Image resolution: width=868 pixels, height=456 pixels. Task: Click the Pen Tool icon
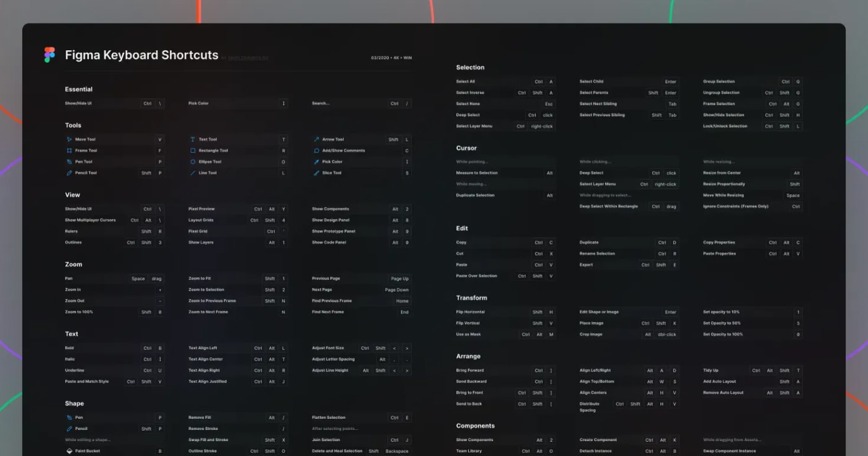coord(70,161)
